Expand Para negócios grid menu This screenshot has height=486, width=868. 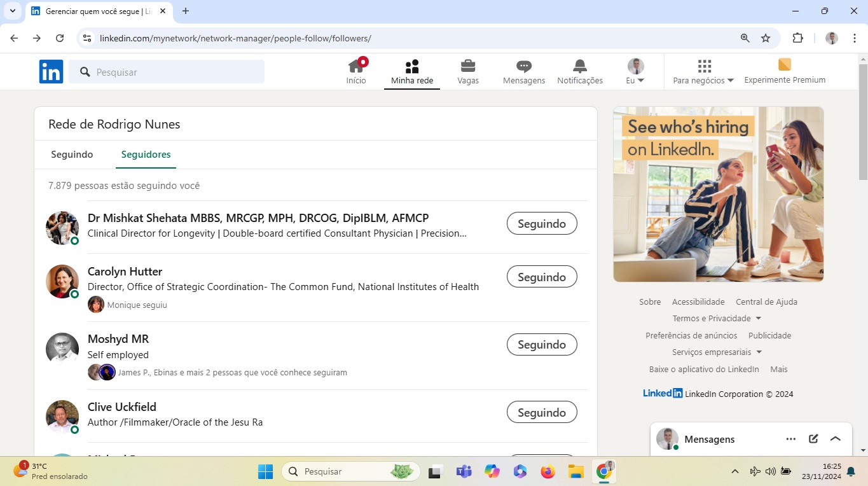tap(703, 71)
